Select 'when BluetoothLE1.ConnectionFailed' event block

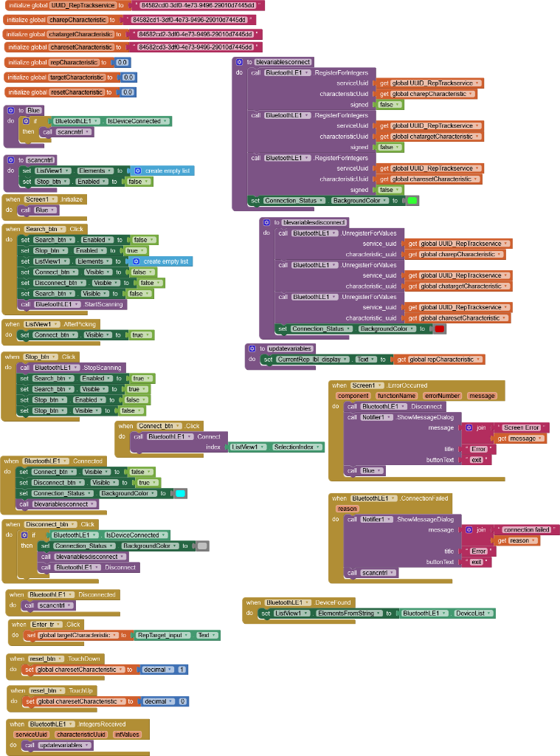tap(339, 498)
